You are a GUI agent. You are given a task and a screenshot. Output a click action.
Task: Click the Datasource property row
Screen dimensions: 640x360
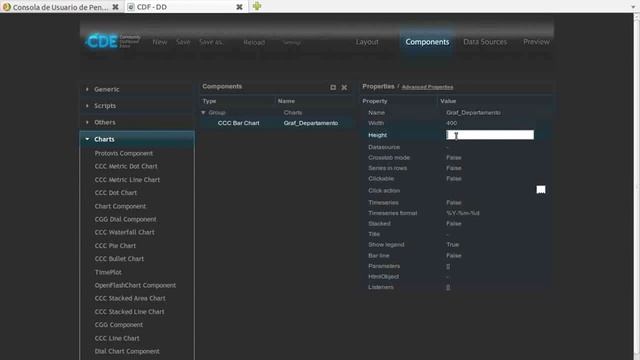pos(456,147)
